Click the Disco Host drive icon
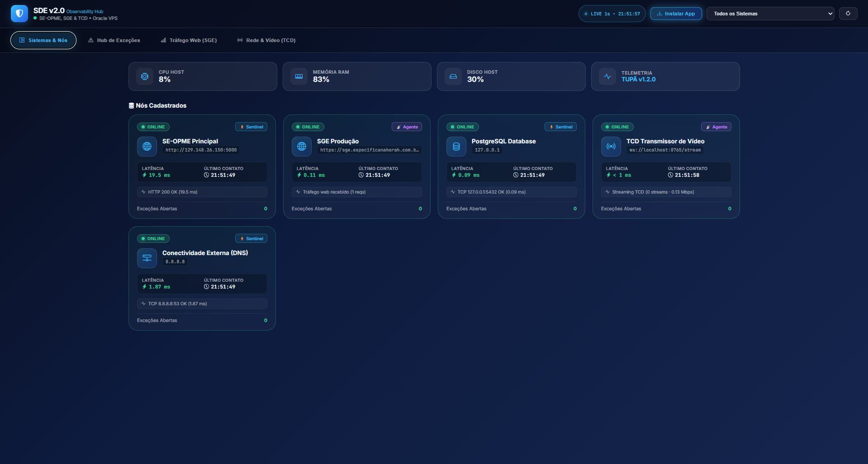Screen dimensions: 868x464 [x=453, y=76]
